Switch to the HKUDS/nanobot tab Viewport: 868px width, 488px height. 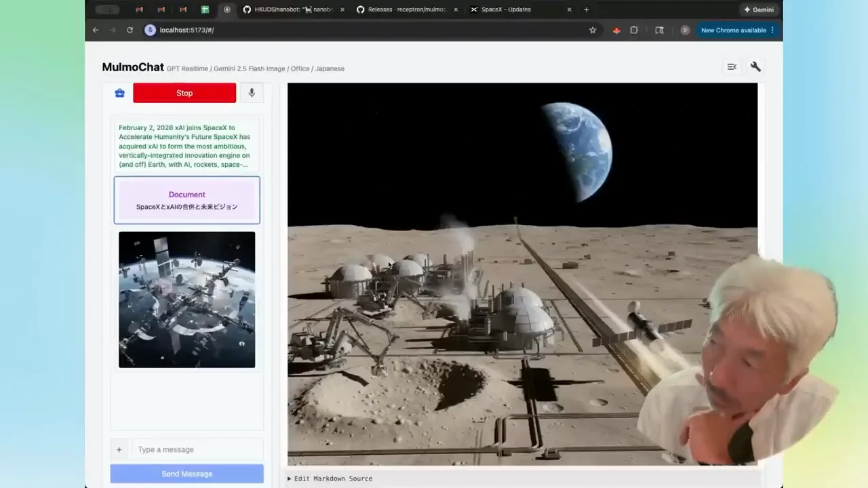coord(293,9)
